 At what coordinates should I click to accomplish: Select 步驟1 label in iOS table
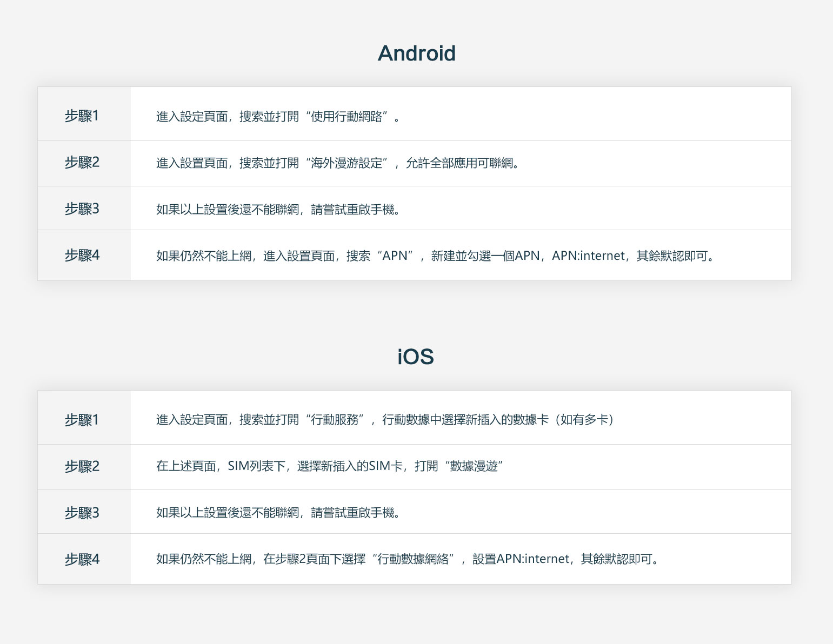(x=82, y=420)
